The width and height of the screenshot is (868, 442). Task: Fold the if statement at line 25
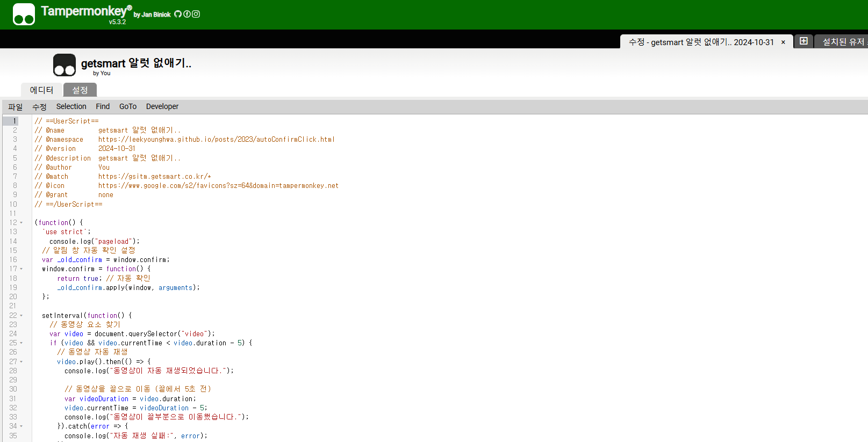[x=21, y=343]
